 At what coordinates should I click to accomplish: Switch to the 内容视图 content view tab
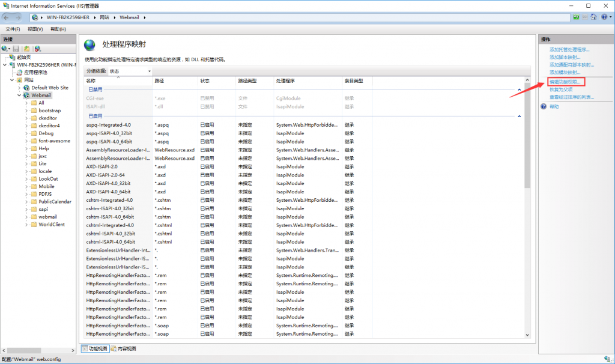coord(124,348)
